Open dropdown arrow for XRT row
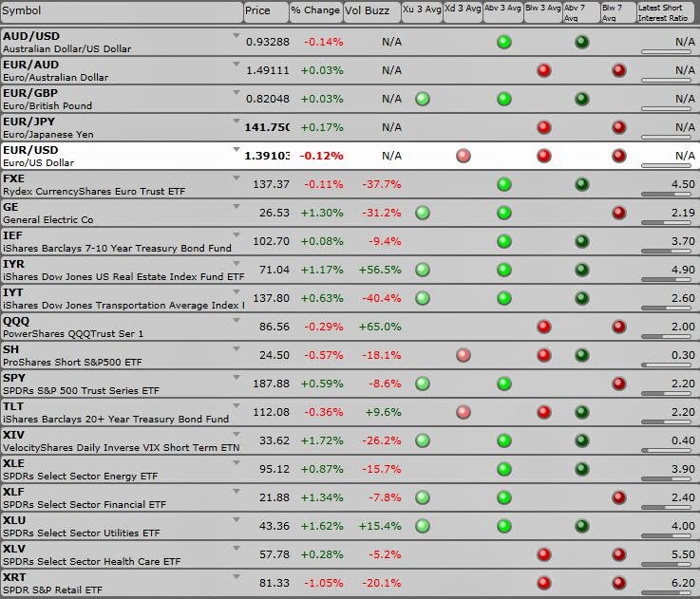Image resolution: width=700 pixels, height=599 pixels. [236, 577]
